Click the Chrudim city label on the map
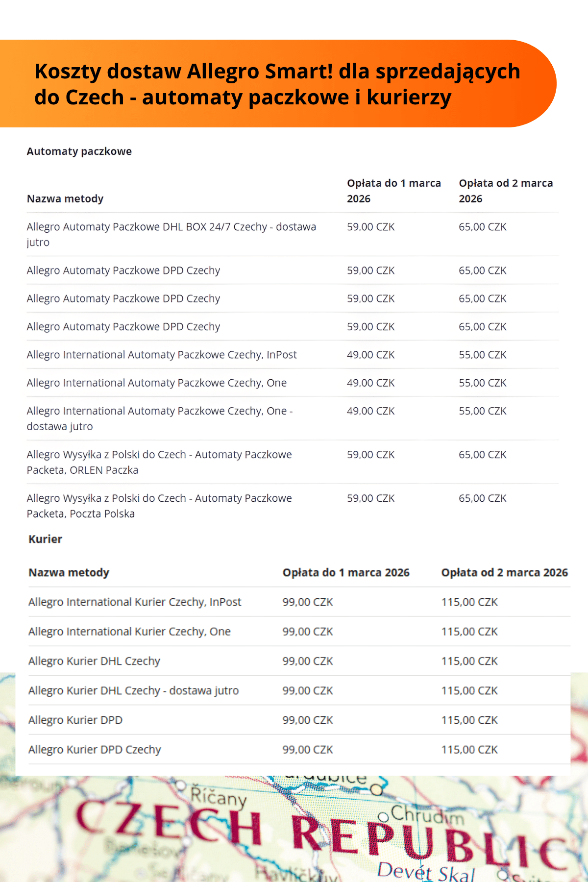This screenshot has width=588, height=882. point(426,814)
